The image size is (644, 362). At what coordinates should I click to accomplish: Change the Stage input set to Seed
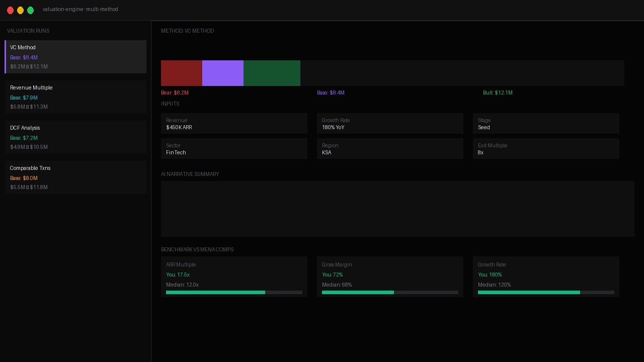pyautogui.click(x=546, y=124)
